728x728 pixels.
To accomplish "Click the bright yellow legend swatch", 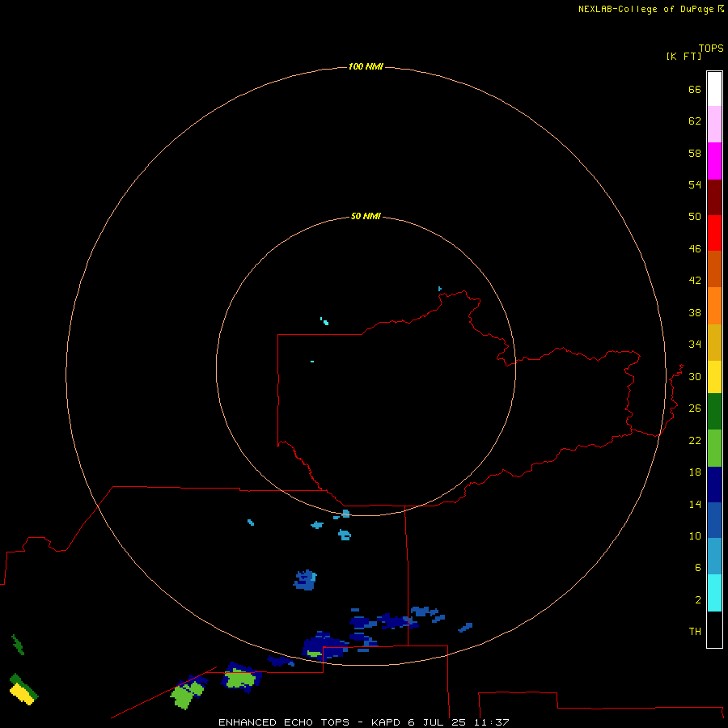I will point(714,377).
